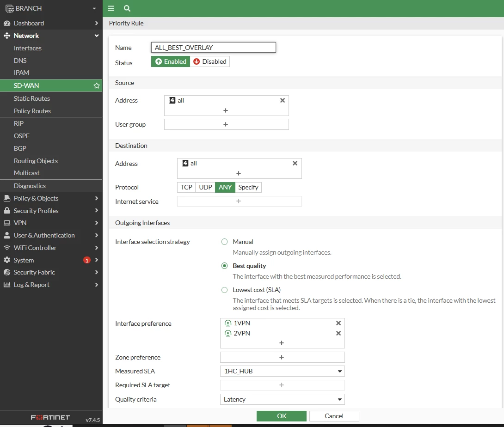Add a source address with plus

tap(226, 110)
